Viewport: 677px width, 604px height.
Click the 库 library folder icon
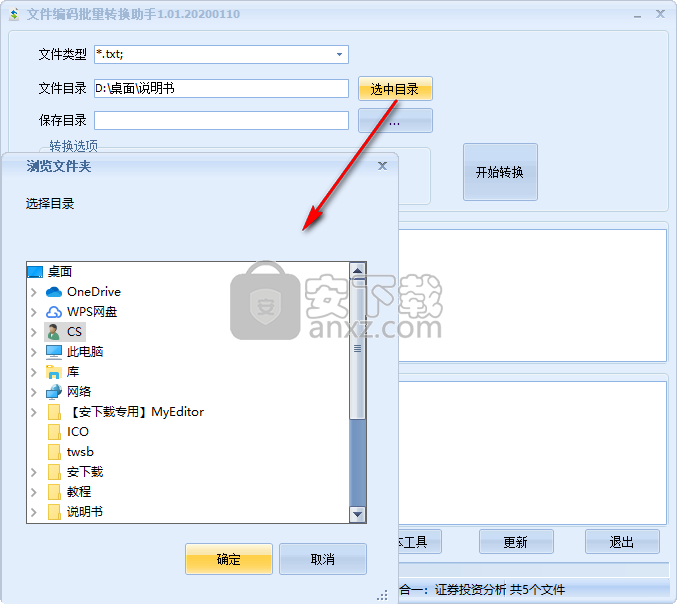click(54, 372)
